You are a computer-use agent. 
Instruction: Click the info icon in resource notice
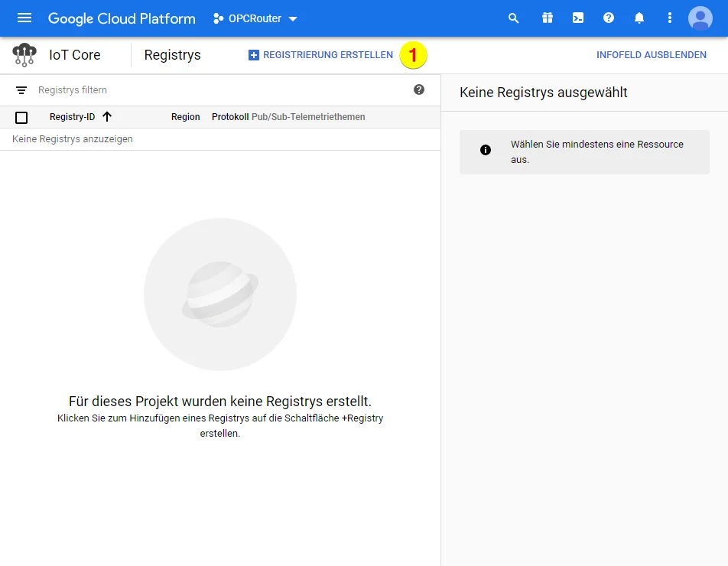point(485,150)
